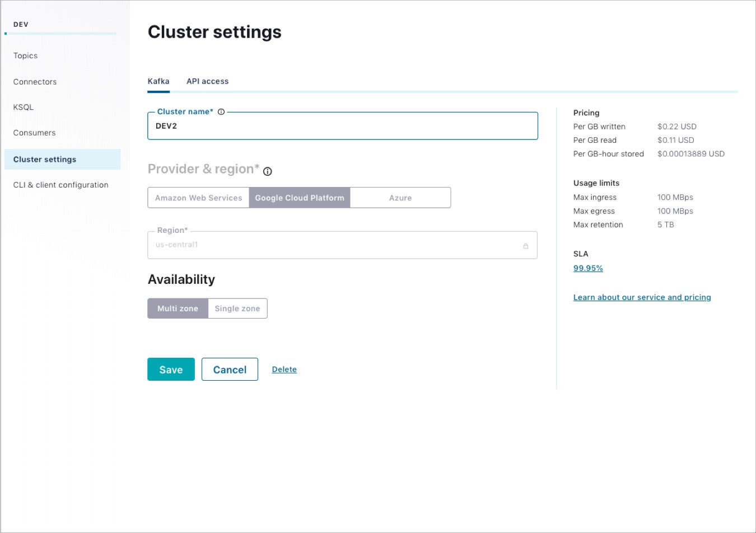Click the info icon beside Cluster name
Screen dimensions: 756x533
[221, 111]
